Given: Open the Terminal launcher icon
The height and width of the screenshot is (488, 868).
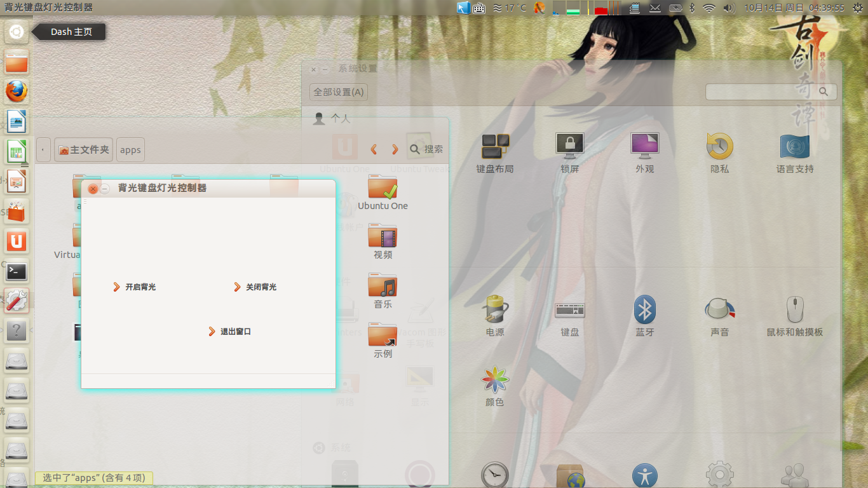Looking at the screenshot, I should click(x=17, y=271).
